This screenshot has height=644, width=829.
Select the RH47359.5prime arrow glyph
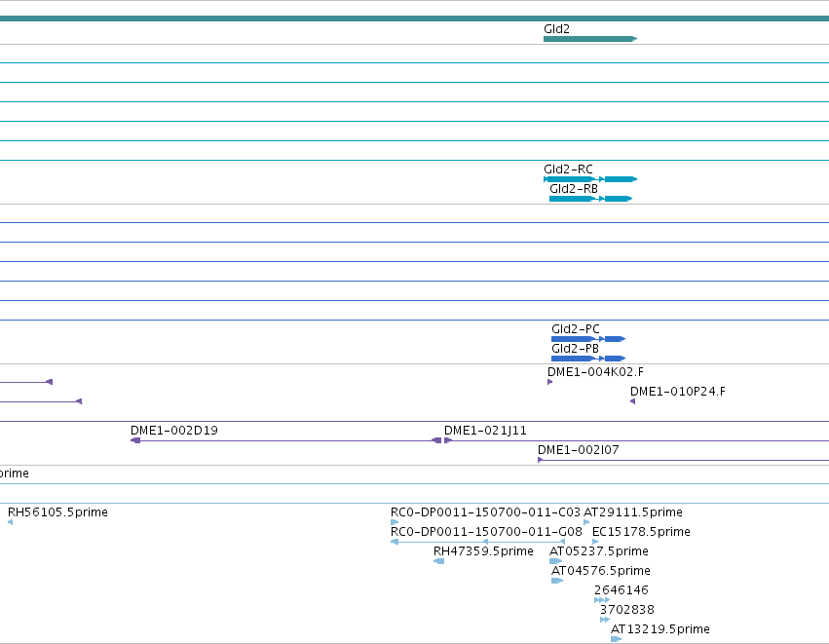pyautogui.click(x=438, y=561)
